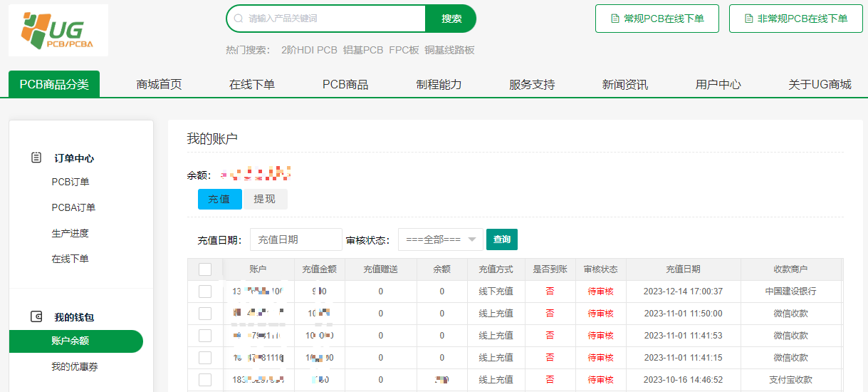Click 线下充值 cell
Image resolution: width=868 pixels, height=392 pixels.
point(496,292)
